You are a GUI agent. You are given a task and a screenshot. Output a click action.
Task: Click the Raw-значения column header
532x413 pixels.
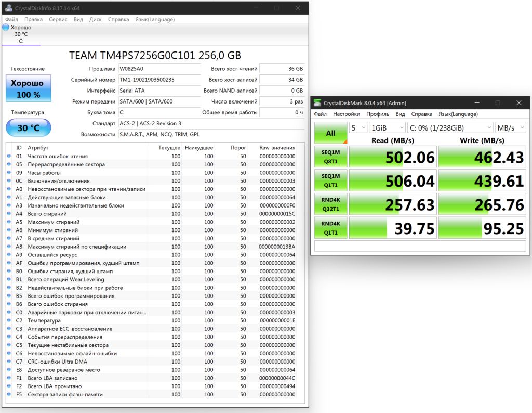click(x=277, y=147)
